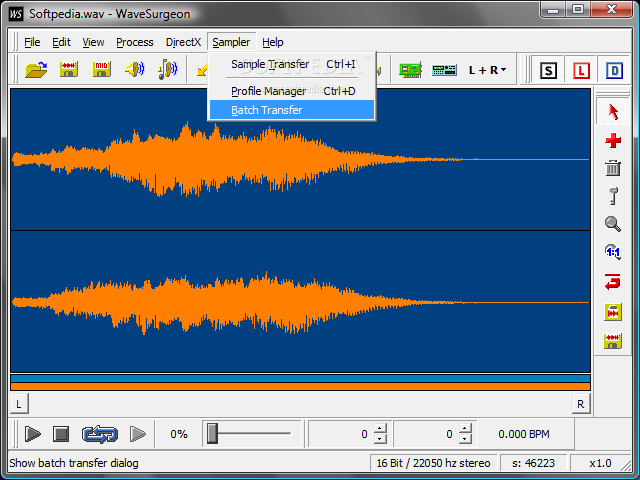
Task: Start playback with the play button
Action: [33, 434]
